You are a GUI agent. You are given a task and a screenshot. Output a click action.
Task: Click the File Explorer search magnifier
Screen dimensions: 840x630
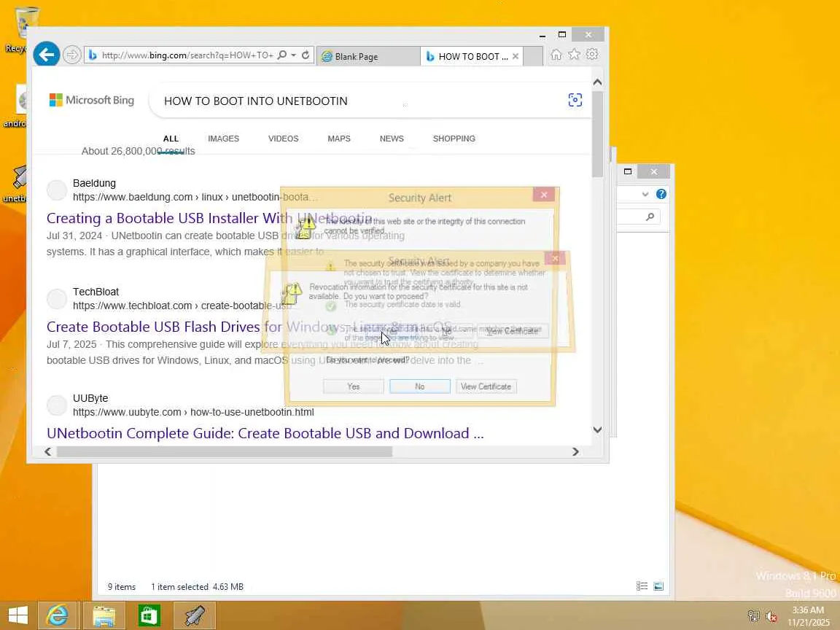(x=650, y=217)
